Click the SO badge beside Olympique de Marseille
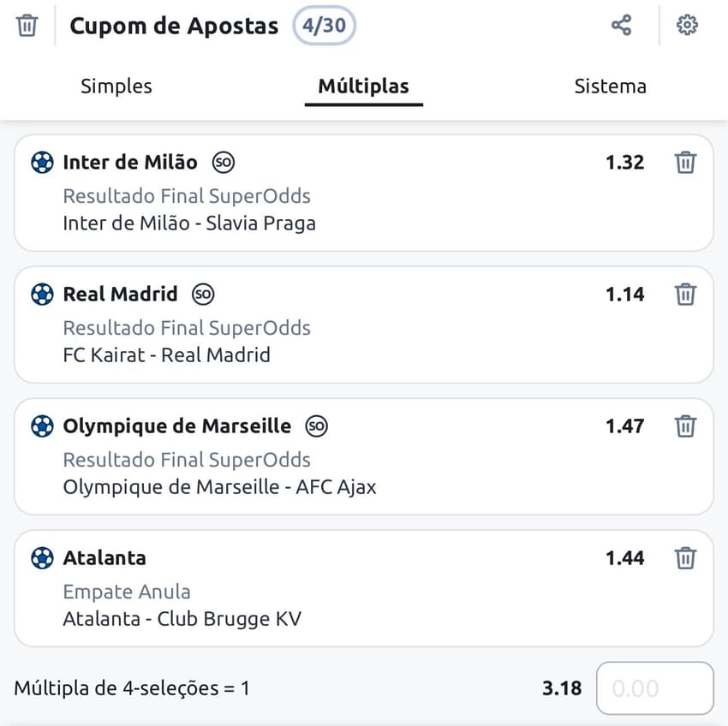 (316, 425)
